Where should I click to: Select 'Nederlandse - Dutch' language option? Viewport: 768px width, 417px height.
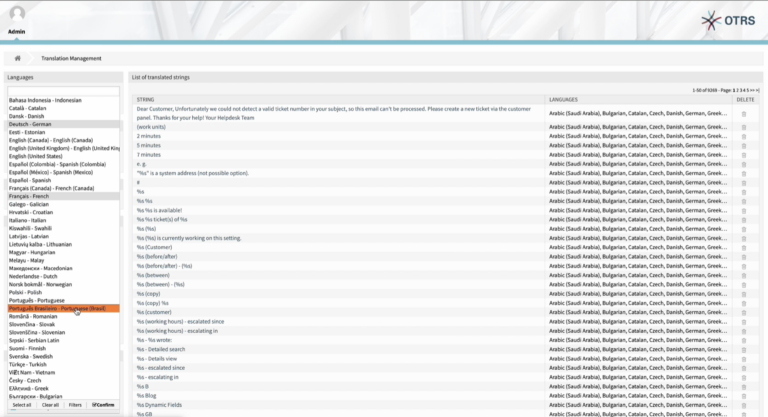pyautogui.click(x=63, y=276)
